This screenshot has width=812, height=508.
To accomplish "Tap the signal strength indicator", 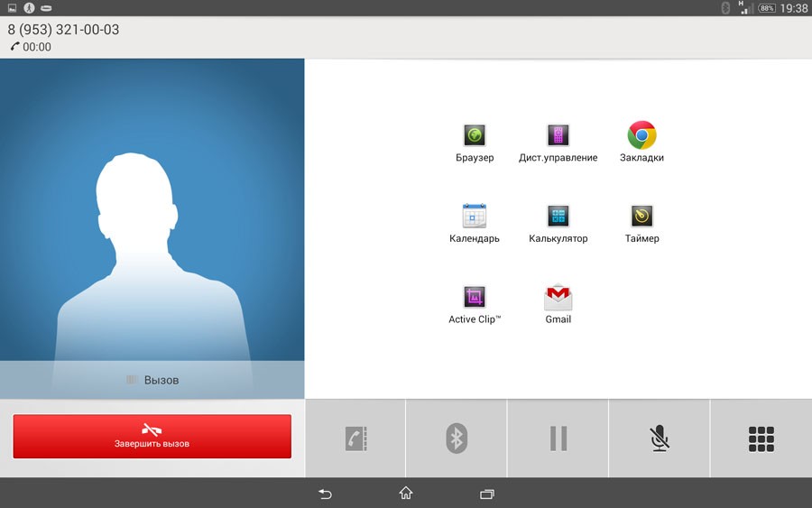I will point(746,8).
